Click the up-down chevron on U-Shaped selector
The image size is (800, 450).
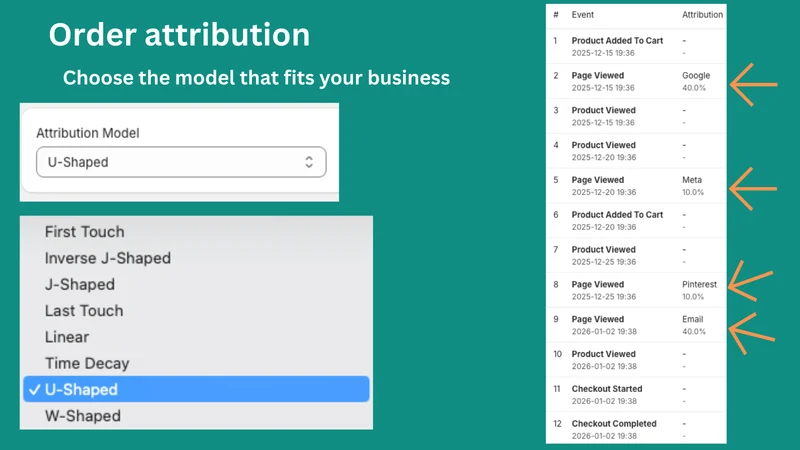pos(309,162)
